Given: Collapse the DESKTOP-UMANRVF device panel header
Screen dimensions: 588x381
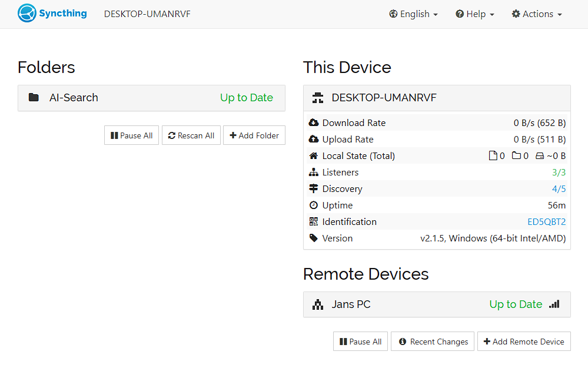Looking at the screenshot, I should 437,98.
